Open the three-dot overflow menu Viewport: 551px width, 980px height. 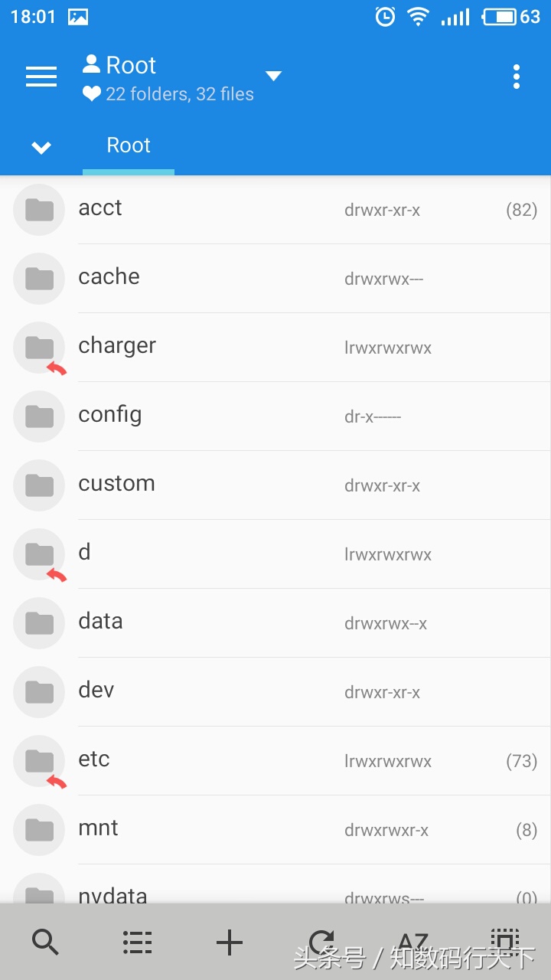point(517,77)
